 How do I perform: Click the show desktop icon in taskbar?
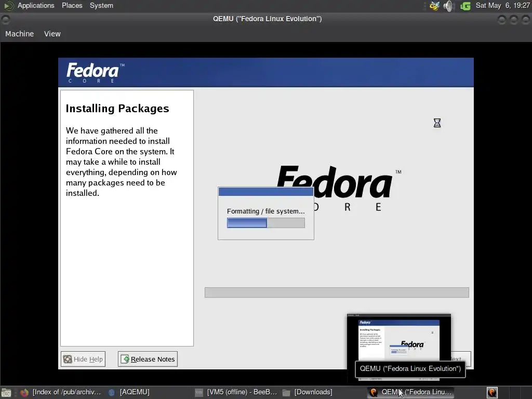6,393
